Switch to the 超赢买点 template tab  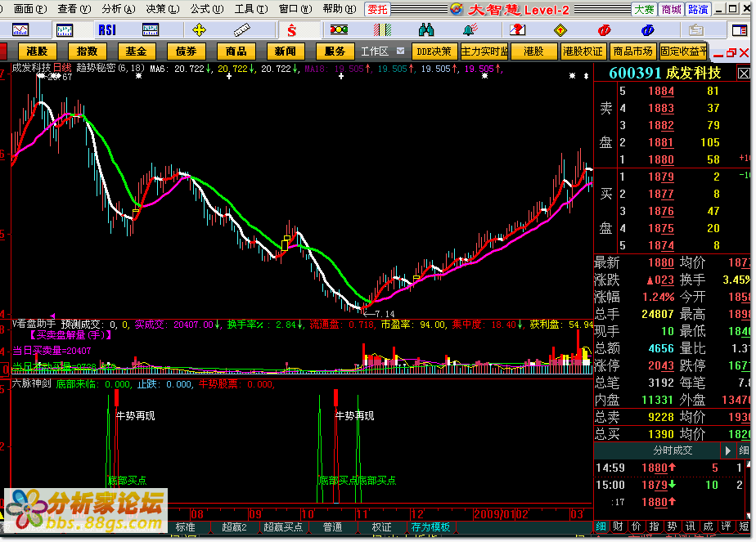tap(283, 527)
